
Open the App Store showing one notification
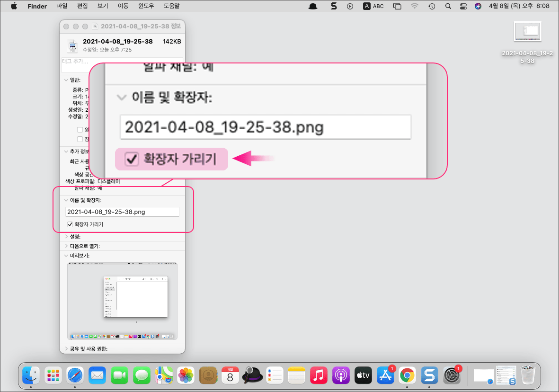(x=385, y=375)
